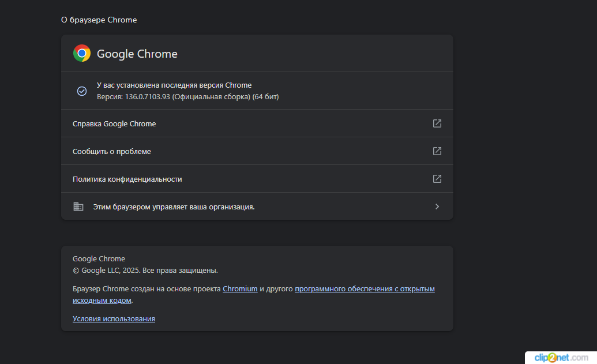The width and height of the screenshot is (597, 364).
Task: Follow the Chromium link
Action: [x=240, y=288]
